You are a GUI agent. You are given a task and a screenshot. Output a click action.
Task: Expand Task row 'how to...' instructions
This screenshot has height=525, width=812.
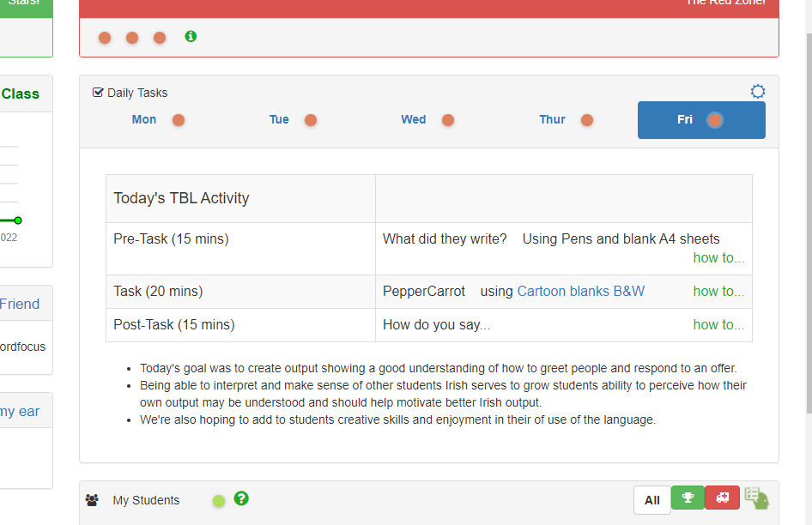click(718, 292)
